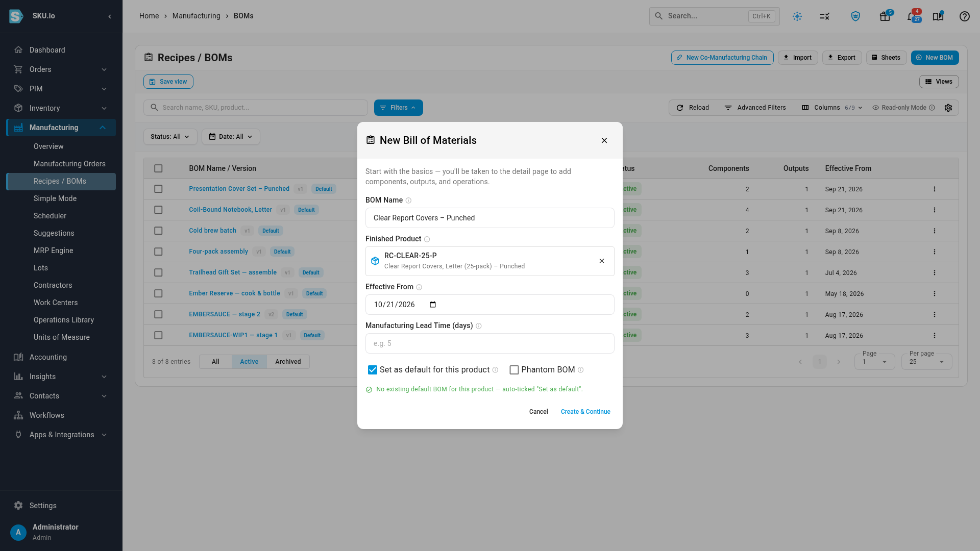Close the New Bill of Materials dialog
The width and height of the screenshot is (980, 551).
(x=604, y=140)
